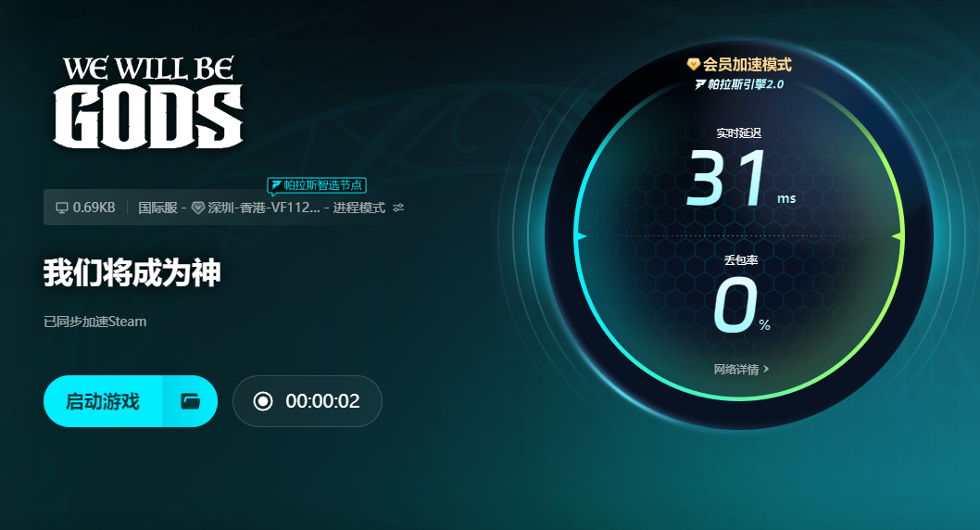Image resolution: width=980 pixels, height=530 pixels.
Task: Open 网络详情 network details link
Action: point(741,370)
